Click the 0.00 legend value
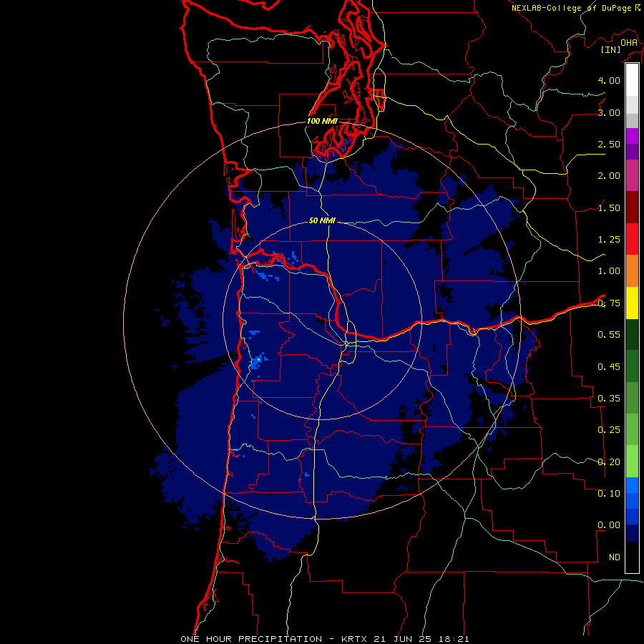The height and width of the screenshot is (644, 644). point(609,525)
